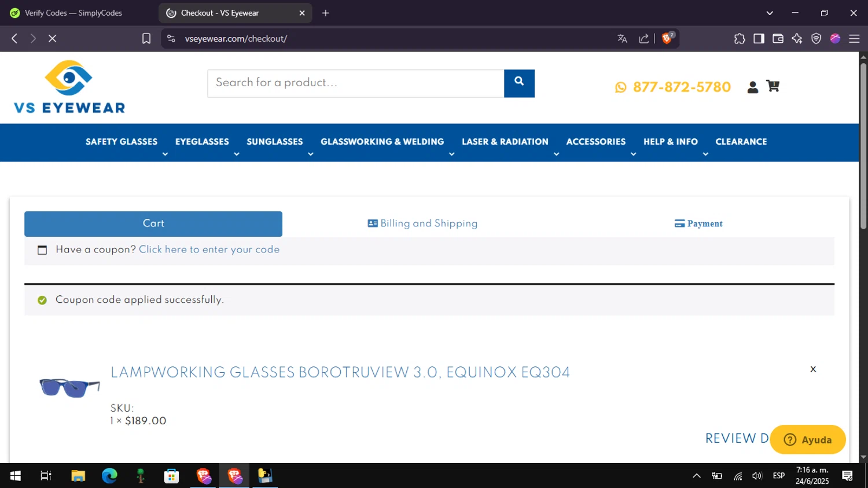
Task: Open browser hamburger menu
Action: click(x=854, y=38)
